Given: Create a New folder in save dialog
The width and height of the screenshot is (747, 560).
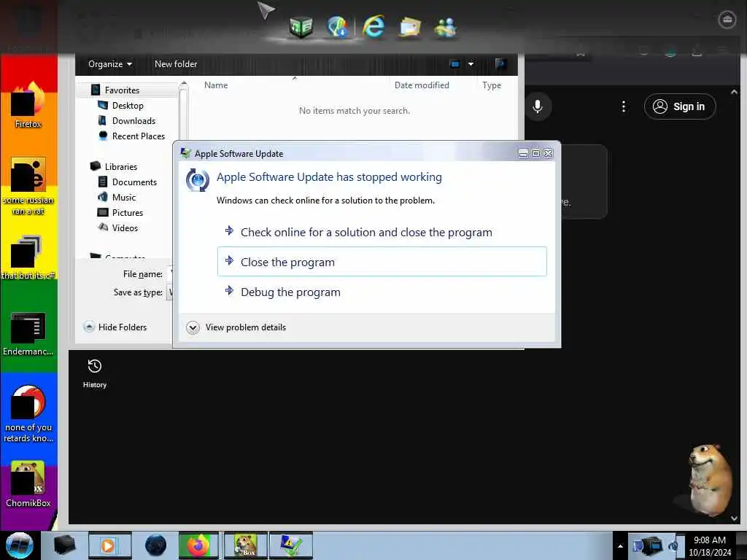Looking at the screenshot, I should coord(175,64).
